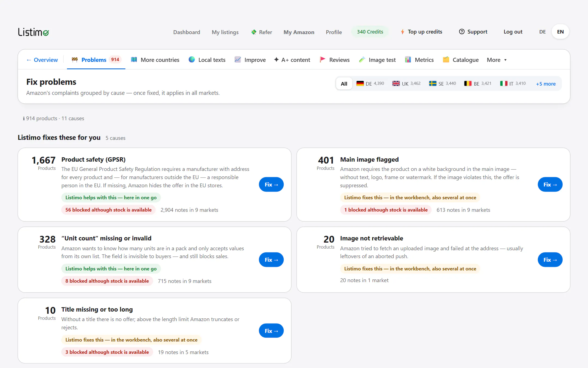The height and width of the screenshot is (368, 588).
Task: Click Log out
Action: click(x=513, y=32)
